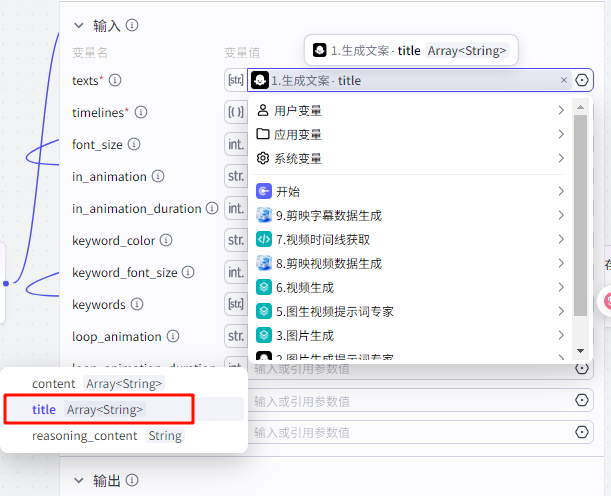Open the texts type selector dropdown
The width and height of the screenshot is (611, 496).
click(235, 80)
